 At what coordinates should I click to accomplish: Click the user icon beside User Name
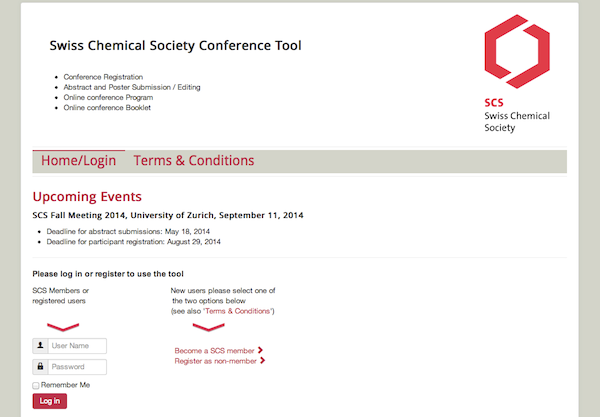pos(40,345)
